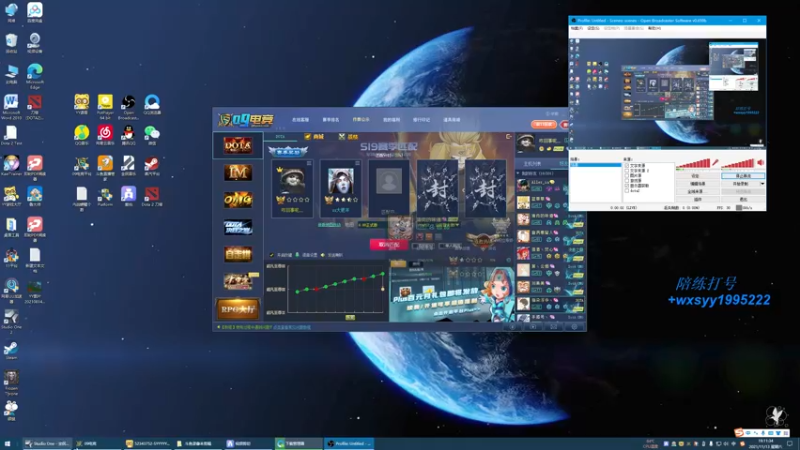Switch to the DOTA tab in 09 lobby
The height and width of the screenshot is (450, 800).
(280, 137)
